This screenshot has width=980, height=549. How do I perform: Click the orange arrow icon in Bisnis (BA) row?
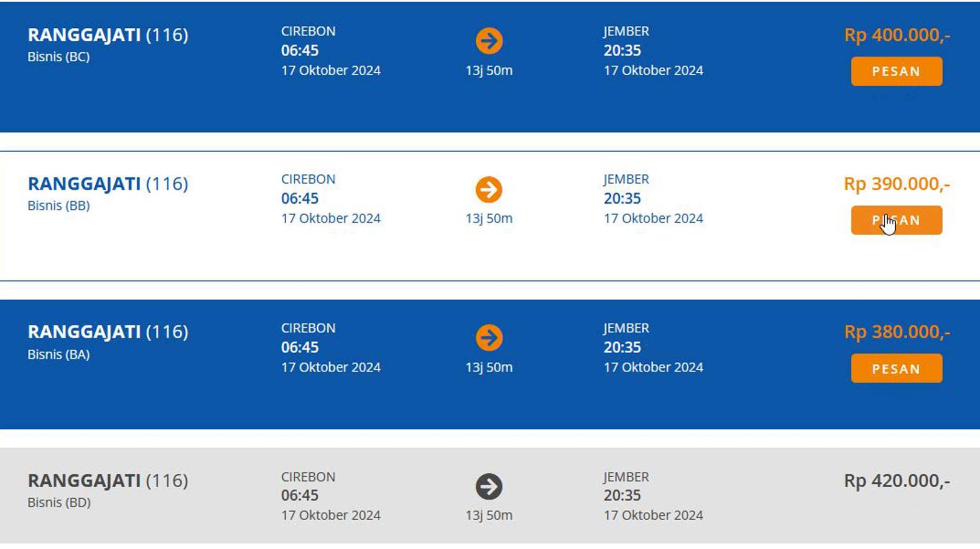click(489, 338)
